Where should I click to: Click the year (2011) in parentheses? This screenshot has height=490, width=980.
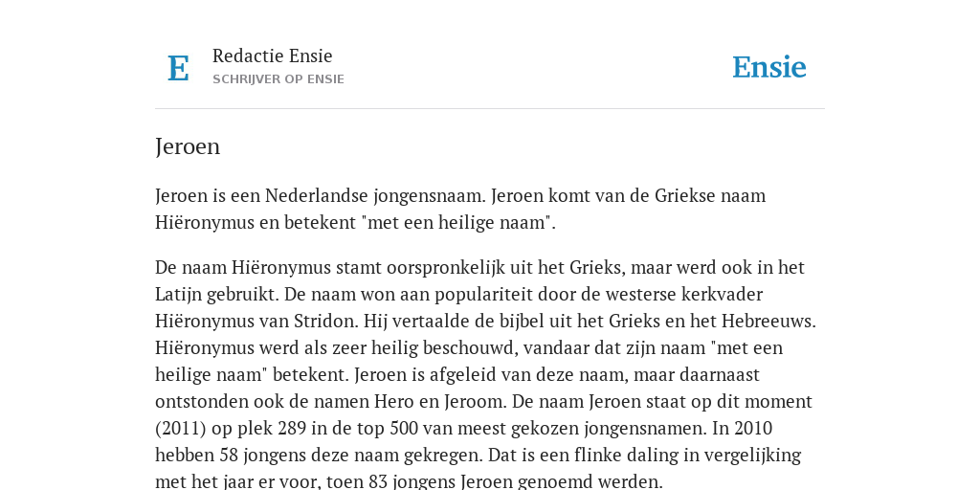181,429
